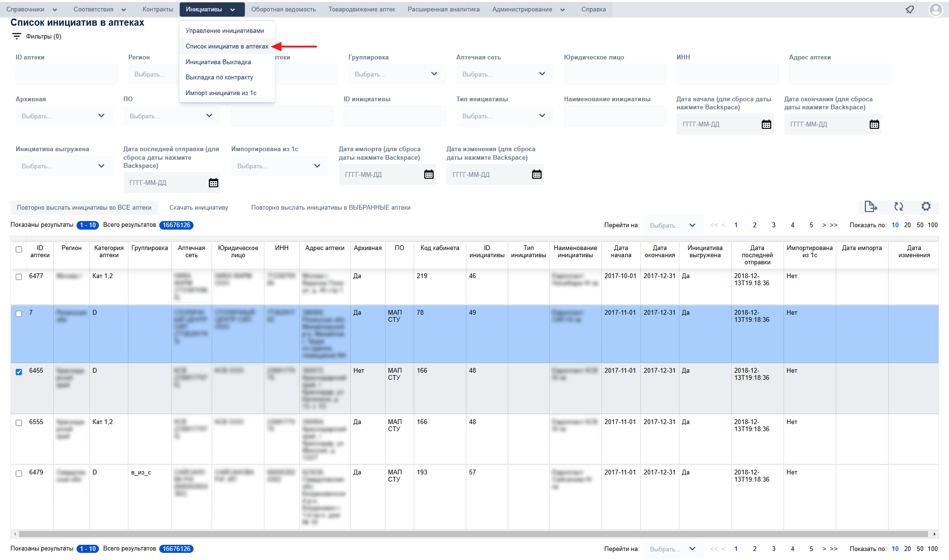Open calendar for Дата изменения field
The image size is (949, 560).
point(536,174)
